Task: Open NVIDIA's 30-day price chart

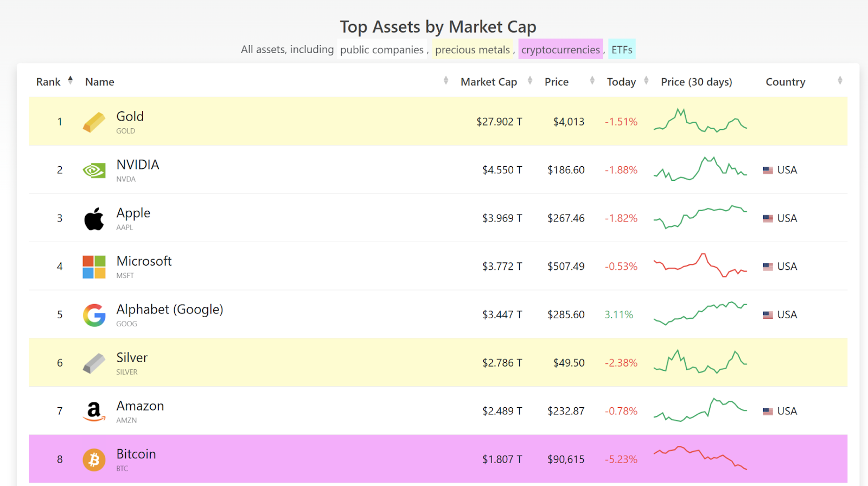Action: point(700,169)
